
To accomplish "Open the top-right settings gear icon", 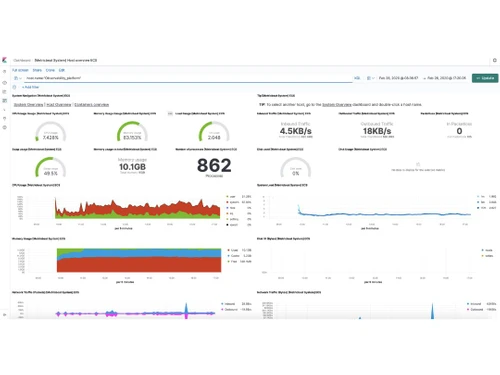I will 495,60.
